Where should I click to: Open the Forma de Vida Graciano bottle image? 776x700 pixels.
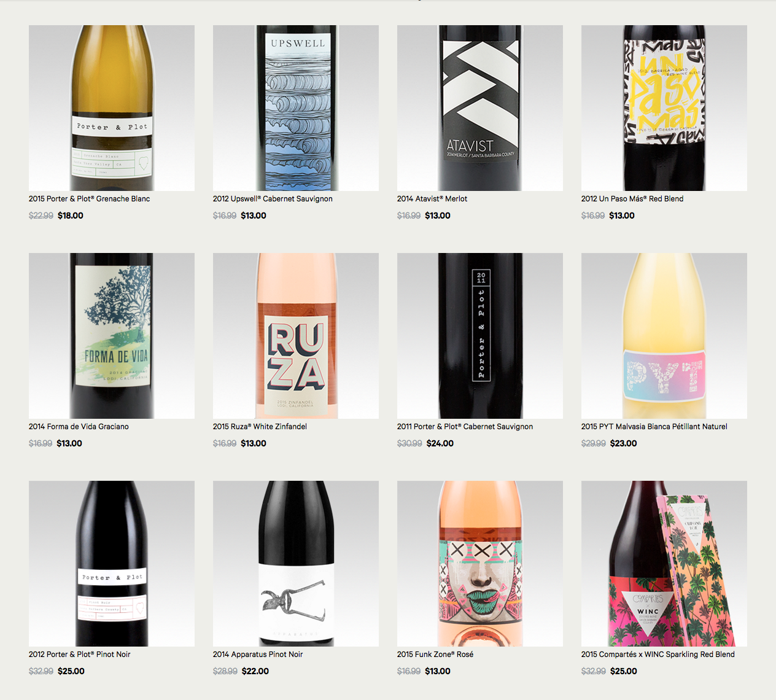pyautogui.click(x=112, y=336)
